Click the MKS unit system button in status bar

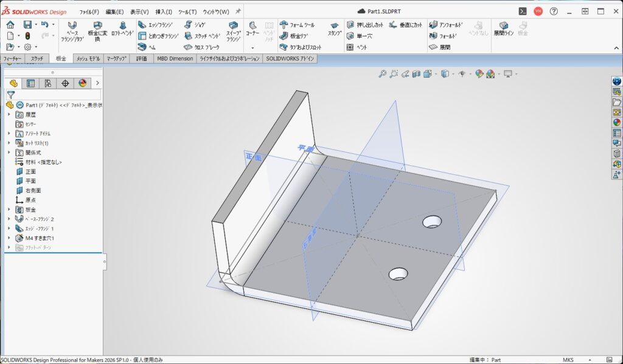click(x=569, y=359)
